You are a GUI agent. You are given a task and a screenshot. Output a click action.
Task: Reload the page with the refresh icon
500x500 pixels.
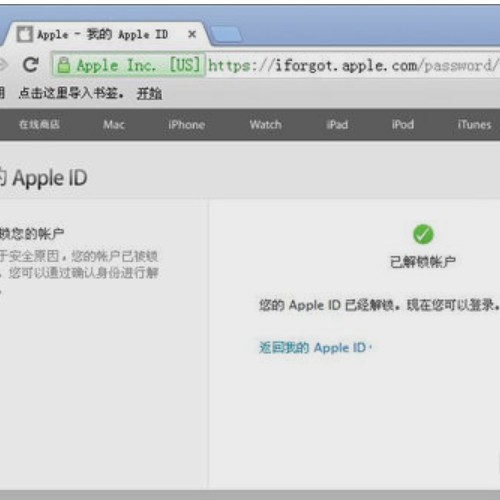coord(31,65)
